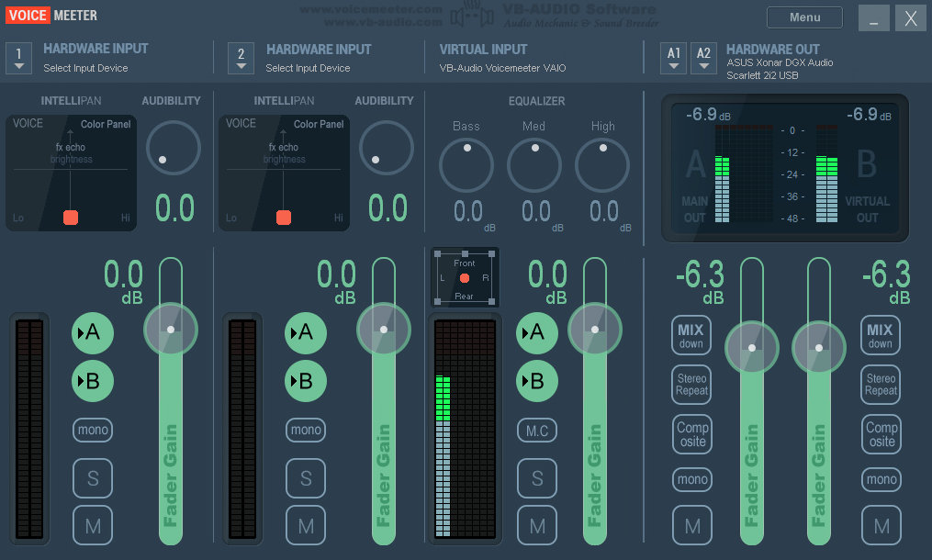Image resolution: width=932 pixels, height=560 pixels.
Task: Open Hardware Input 1 device selector
Action: click(18, 58)
